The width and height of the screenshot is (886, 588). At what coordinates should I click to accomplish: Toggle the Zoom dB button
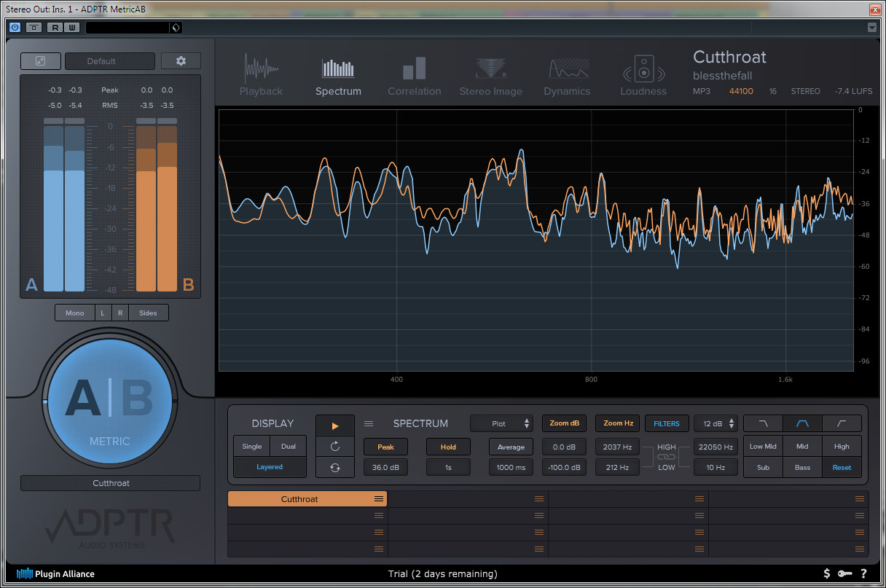(x=565, y=423)
